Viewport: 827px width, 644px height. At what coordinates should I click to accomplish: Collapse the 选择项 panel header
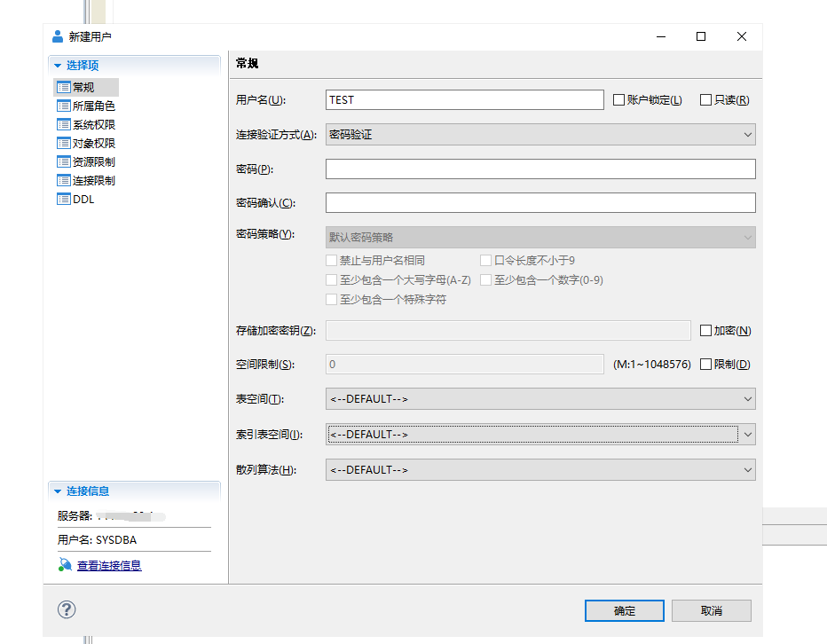point(59,66)
